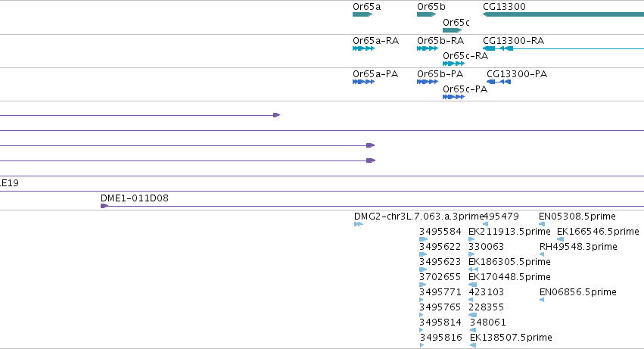Open the RH49548.3prime EST label
The height and width of the screenshot is (349, 644).
click(578, 247)
